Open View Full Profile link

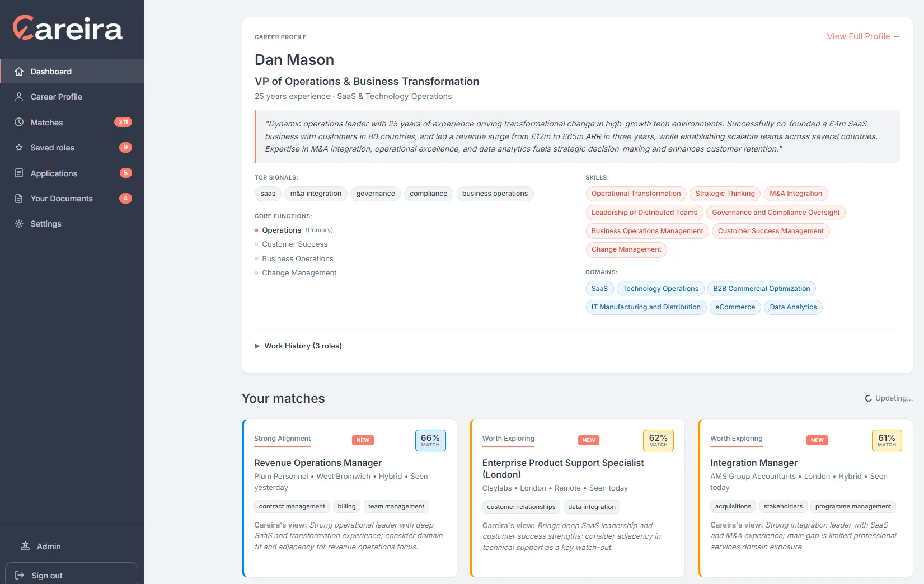(863, 36)
